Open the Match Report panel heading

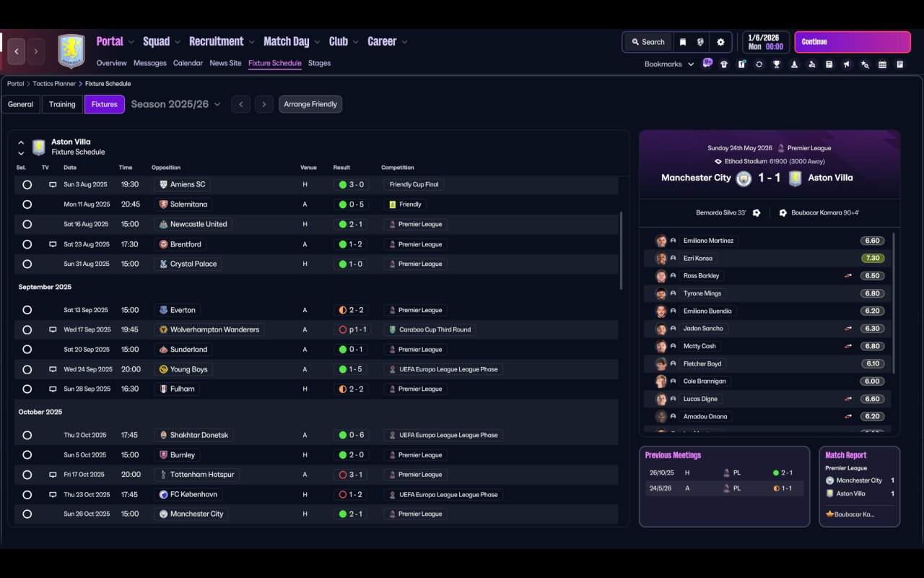(846, 456)
